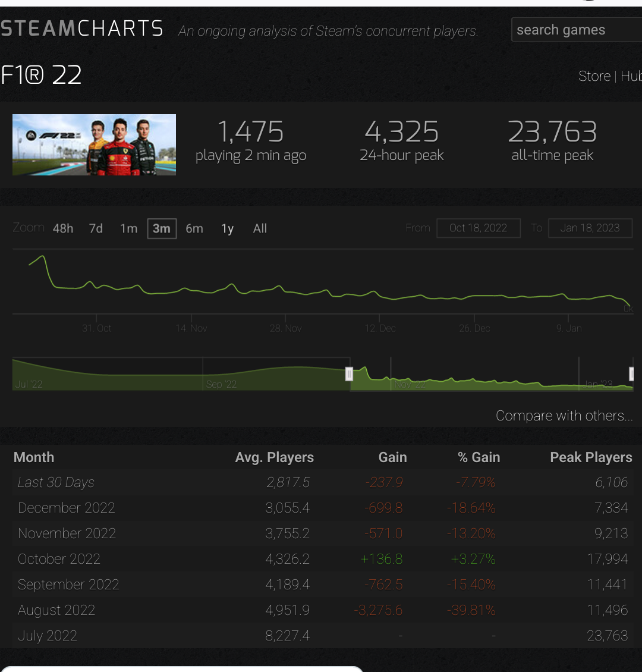642x672 pixels.
Task: Select the September 2022 row label
Action: 68,585
